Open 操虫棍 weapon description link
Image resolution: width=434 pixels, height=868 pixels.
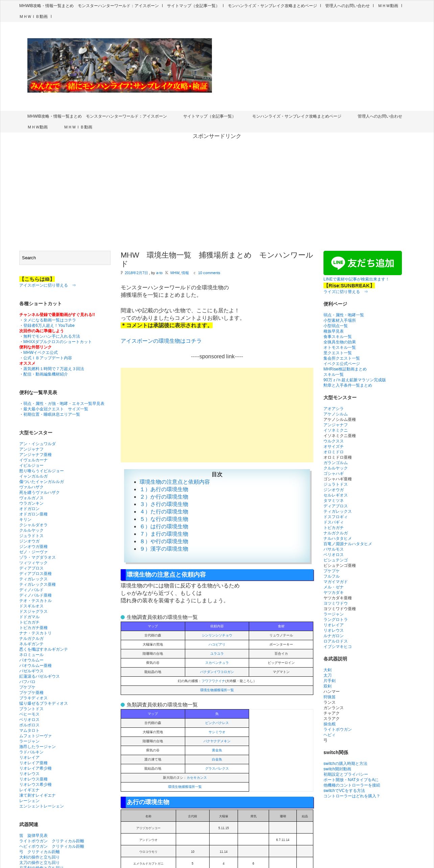(x=330, y=724)
